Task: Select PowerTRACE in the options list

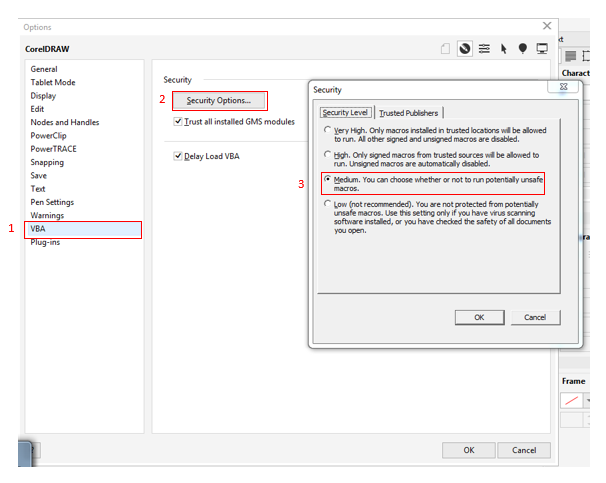Action: (54, 149)
